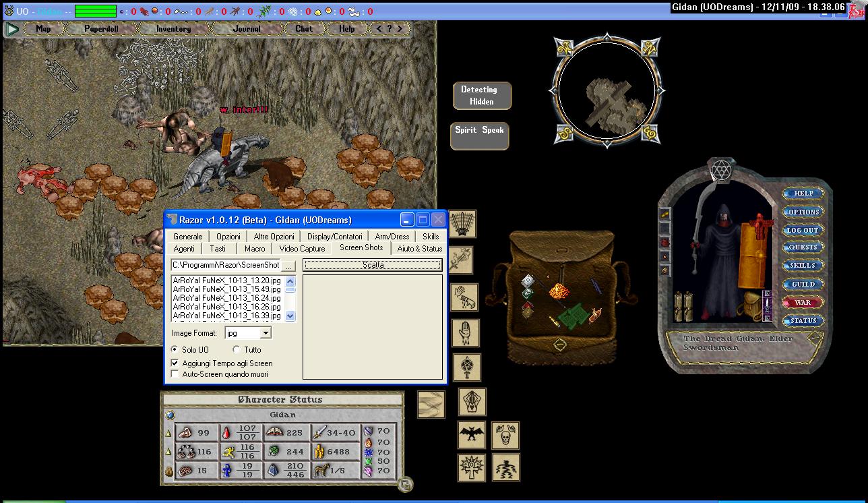Viewport: 868px width, 503px height.
Task: Toggle Aggiungi Tempo agli Screen checkbox
Action: 175,363
